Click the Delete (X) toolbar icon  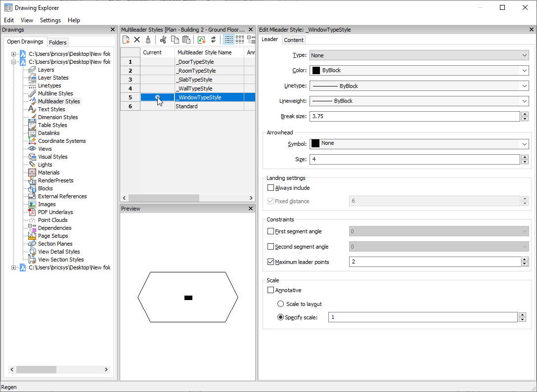(137, 40)
